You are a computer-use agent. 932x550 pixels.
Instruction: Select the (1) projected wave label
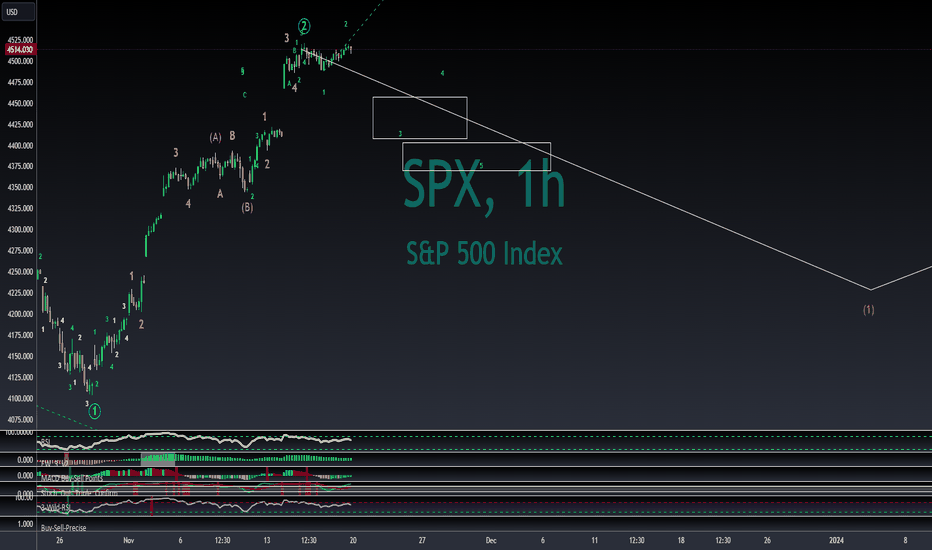tap(868, 309)
